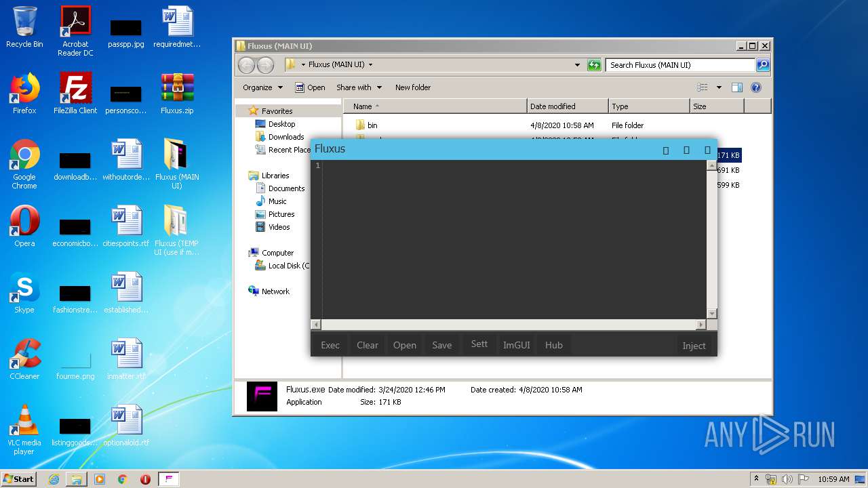
Task: Clear the Fluxus script editor
Action: point(368,345)
